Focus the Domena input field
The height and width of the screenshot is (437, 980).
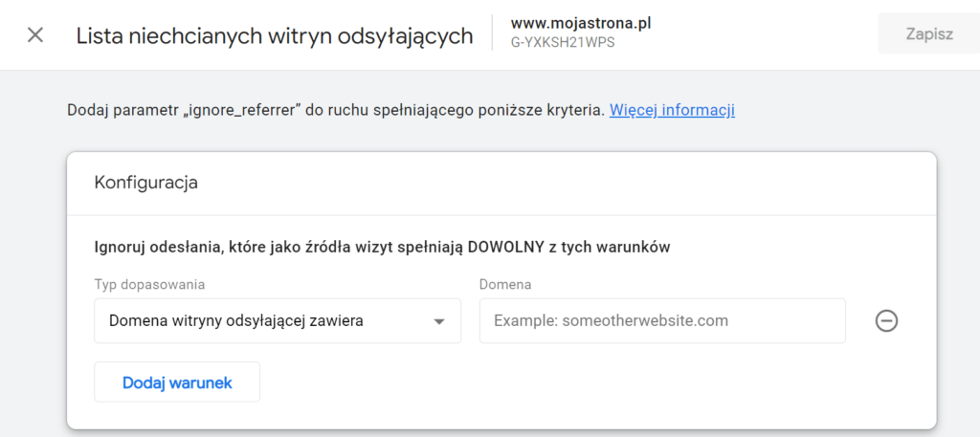(x=661, y=321)
